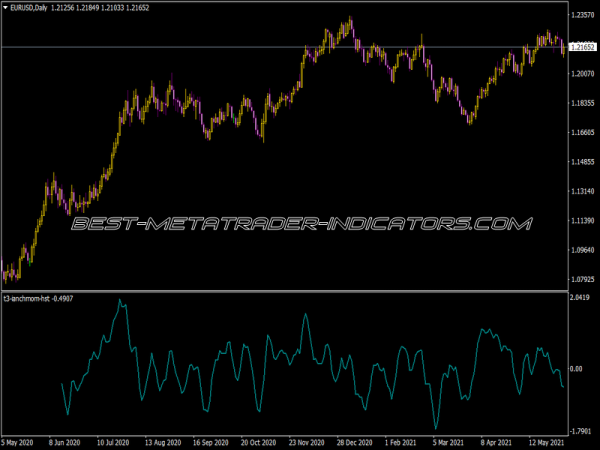The image size is (600, 450).
Task: Click the 16 Sep 2020 date label
Action: 210,443
